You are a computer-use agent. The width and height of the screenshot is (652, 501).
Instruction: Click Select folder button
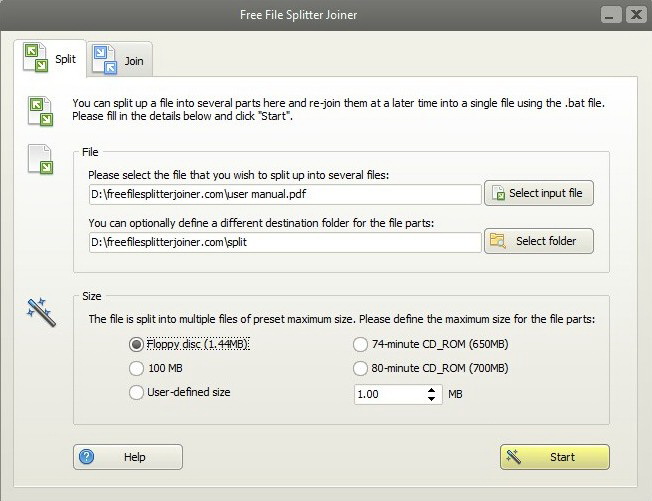click(538, 241)
